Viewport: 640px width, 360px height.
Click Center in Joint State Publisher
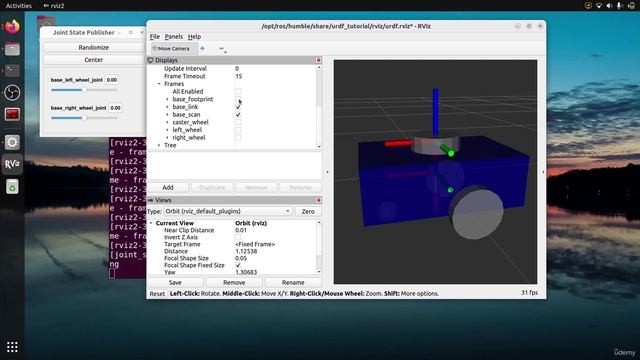click(93, 60)
